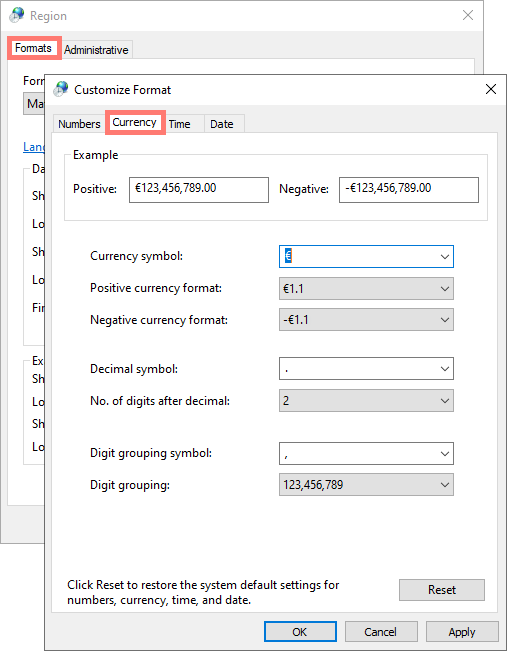Image resolution: width=507 pixels, height=651 pixels.
Task: Open the Currency symbol dropdown arrow
Action: tap(445, 257)
